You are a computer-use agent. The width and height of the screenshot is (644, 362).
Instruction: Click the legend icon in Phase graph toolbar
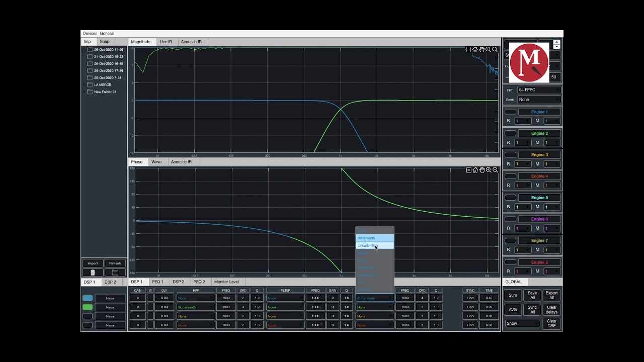point(468,170)
